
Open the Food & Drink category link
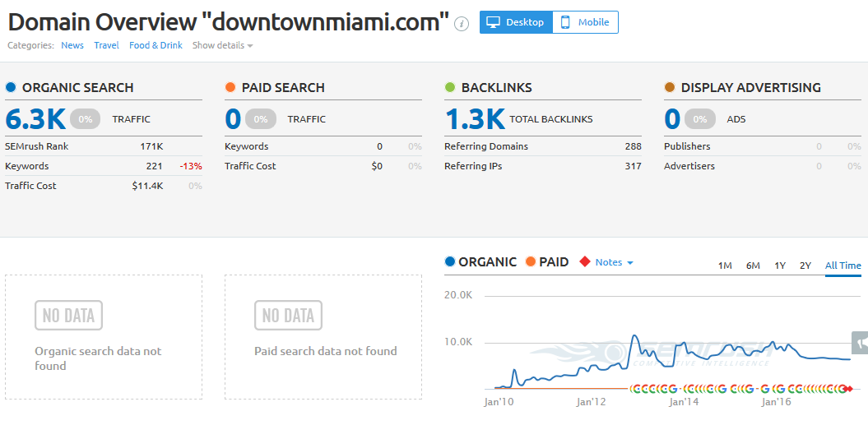[x=155, y=46]
